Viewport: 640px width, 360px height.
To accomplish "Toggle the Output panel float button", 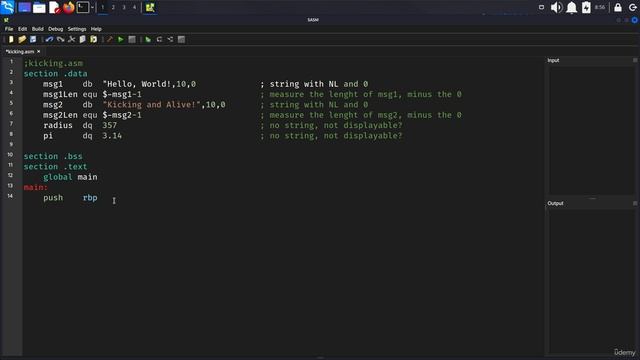I will [635, 203].
